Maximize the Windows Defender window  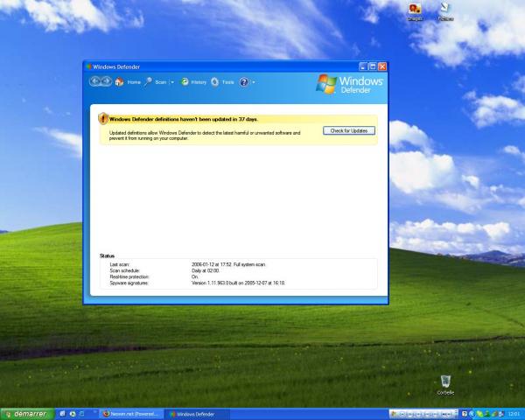373,66
